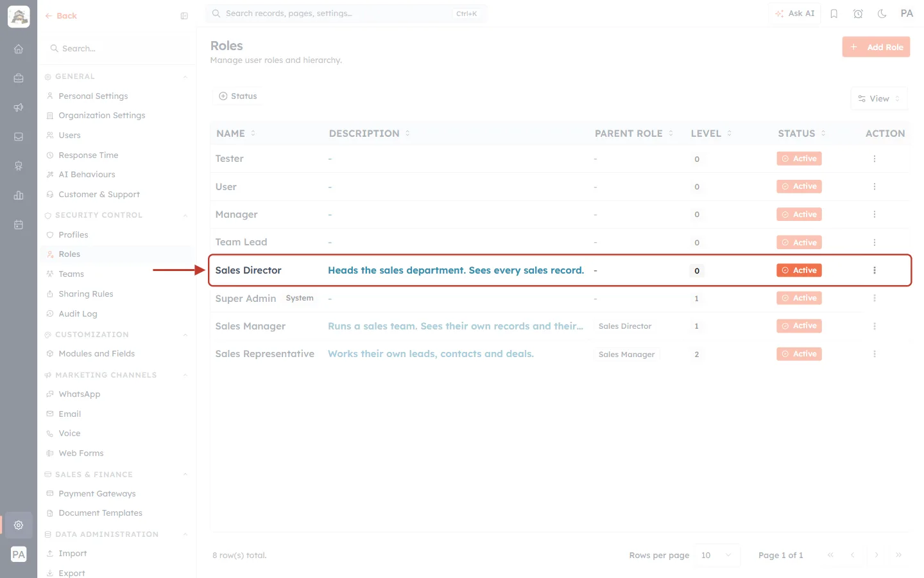The width and height of the screenshot is (924, 578).
Task: Open action menu for Sales Manager row
Action: [875, 326]
